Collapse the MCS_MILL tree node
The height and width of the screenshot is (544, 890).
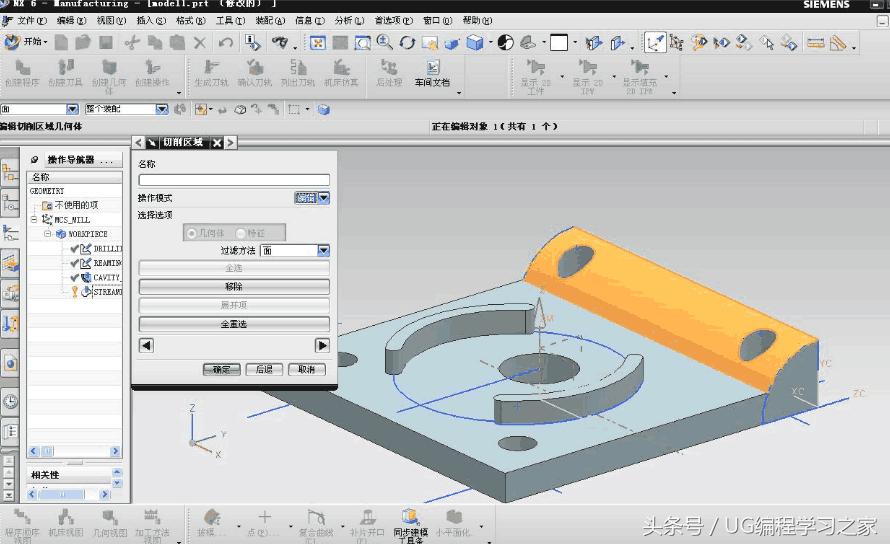click(34, 219)
